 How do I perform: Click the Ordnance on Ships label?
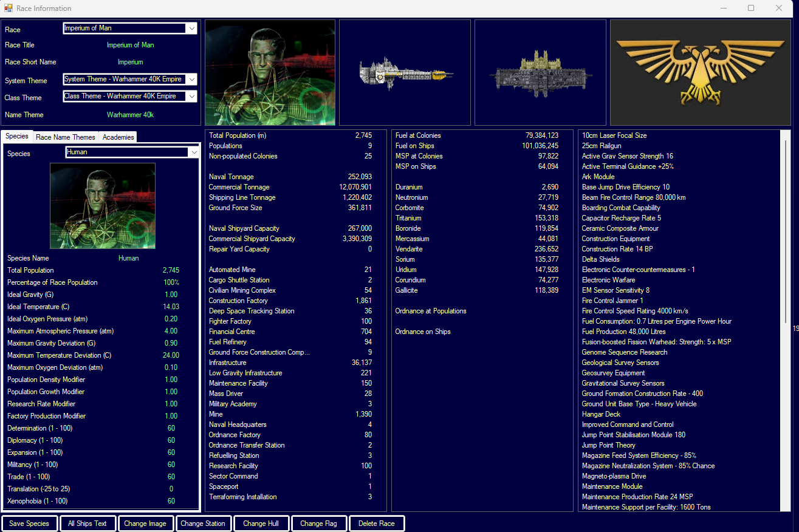click(x=424, y=332)
